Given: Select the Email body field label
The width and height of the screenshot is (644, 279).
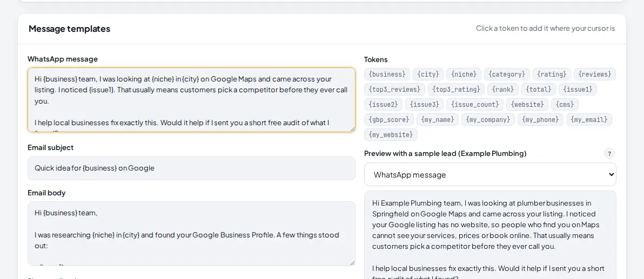Looking at the screenshot, I should tap(46, 193).
